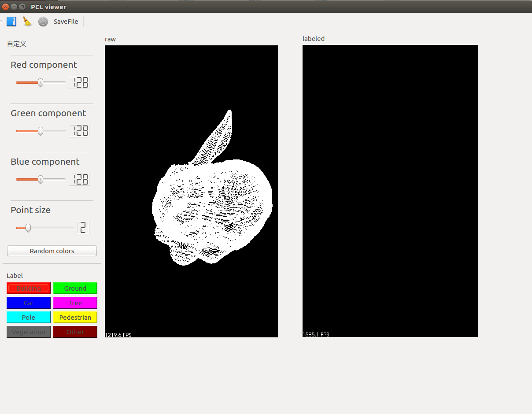
Task: Click the Green component slider
Action: pyautogui.click(x=41, y=131)
